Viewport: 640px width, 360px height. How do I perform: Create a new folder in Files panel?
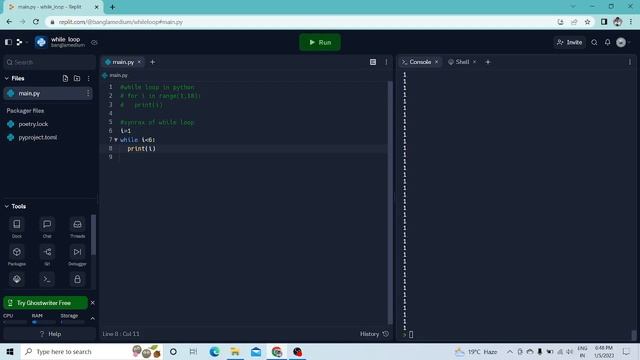point(77,78)
